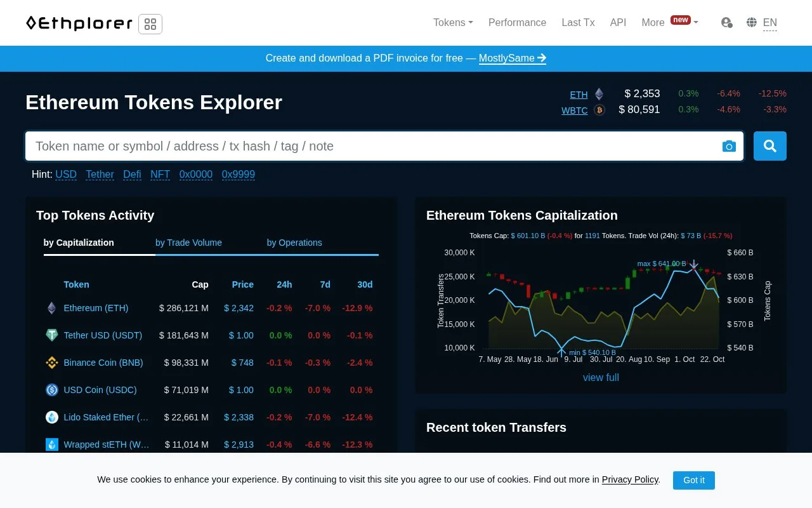Screen dimensions: 812x508
Task: Click the Ethplorer logo
Action: tap(79, 23)
